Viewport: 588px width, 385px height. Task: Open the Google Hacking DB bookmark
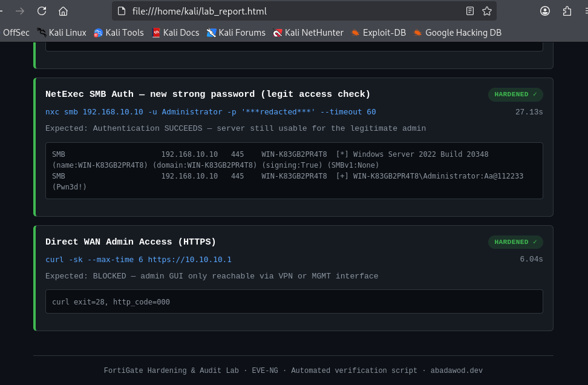tap(457, 33)
